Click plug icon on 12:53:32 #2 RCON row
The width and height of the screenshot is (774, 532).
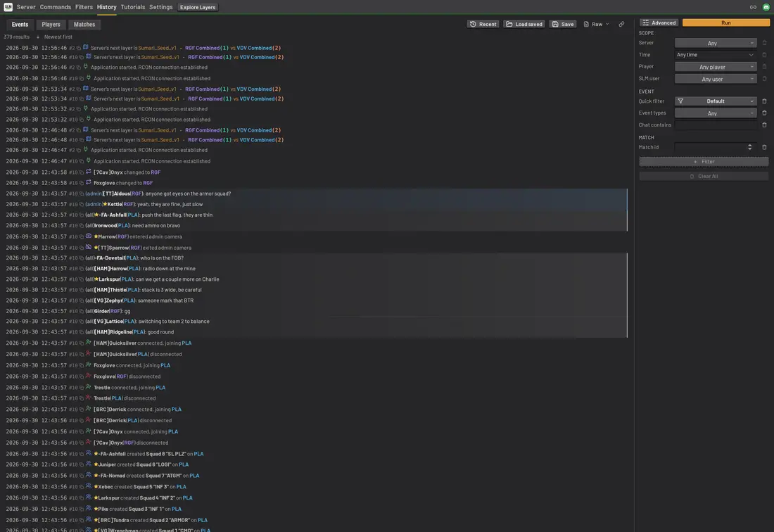point(85,108)
